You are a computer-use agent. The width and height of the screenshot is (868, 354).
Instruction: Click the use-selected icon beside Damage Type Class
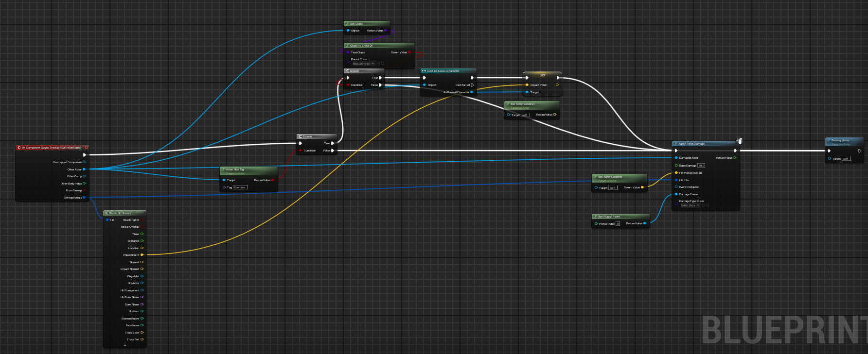click(703, 205)
